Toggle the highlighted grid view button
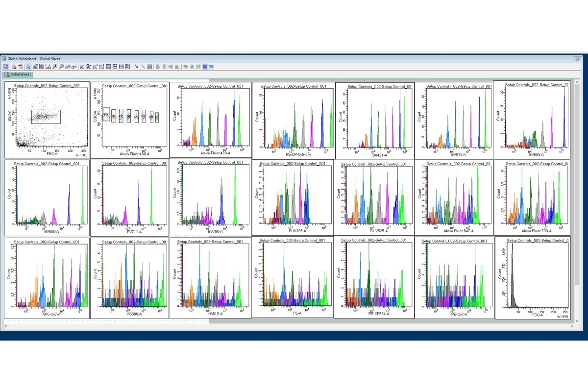The height and width of the screenshot is (392, 588). 205,67
